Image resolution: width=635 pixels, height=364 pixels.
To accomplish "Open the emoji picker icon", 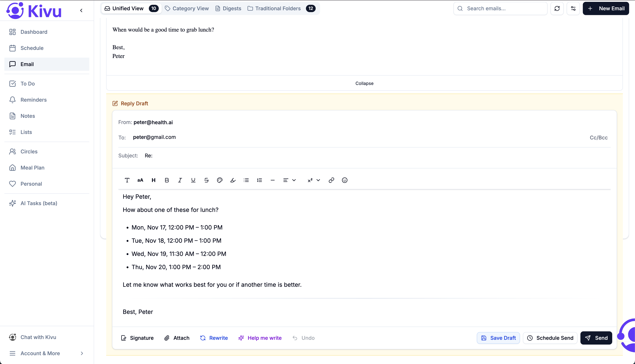I will pos(344,180).
